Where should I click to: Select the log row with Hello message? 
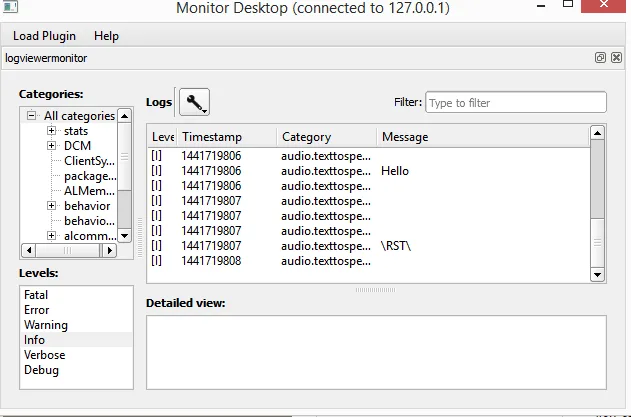368,171
